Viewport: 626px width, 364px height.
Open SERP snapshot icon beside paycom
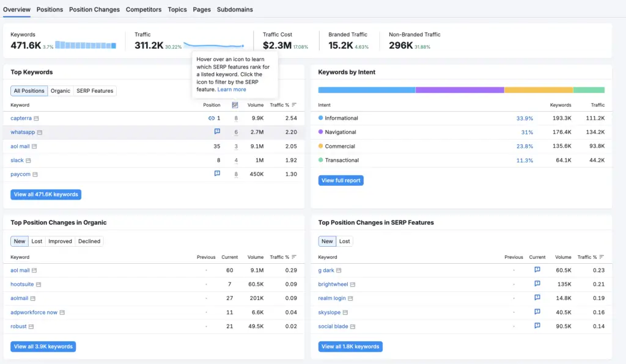[35, 175]
